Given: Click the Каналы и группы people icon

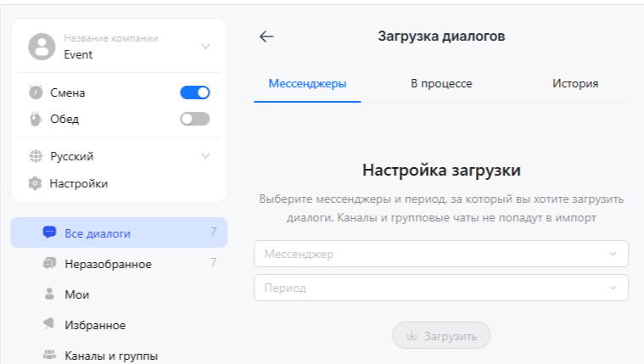Looking at the screenshot, I should (49, 356).
